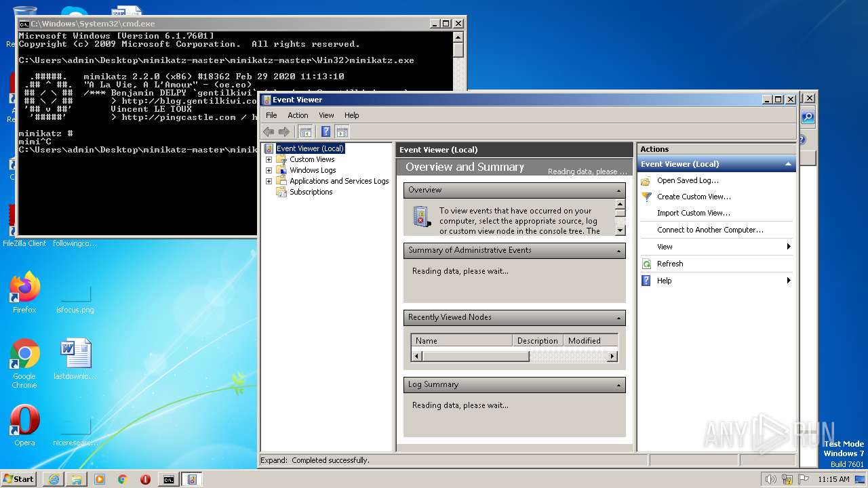The width and height of the screenshot is (868, 488).
Task: Open the Action menu
Action: (298, 115)
